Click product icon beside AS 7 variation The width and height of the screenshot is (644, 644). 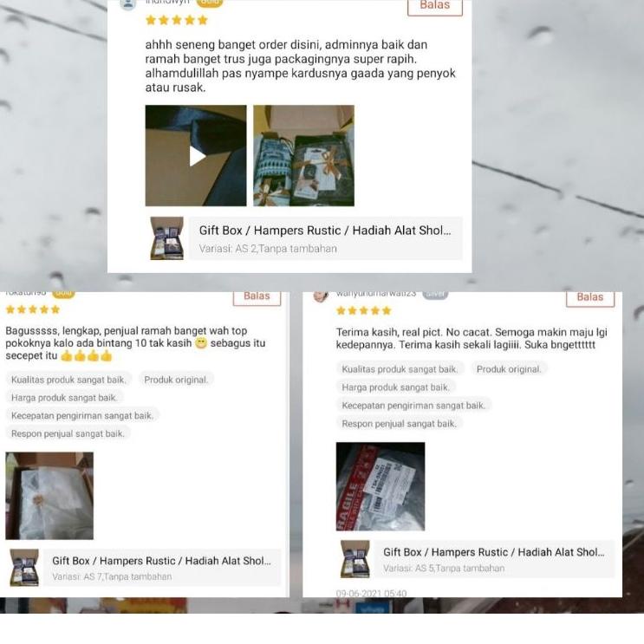pos(24,567)
